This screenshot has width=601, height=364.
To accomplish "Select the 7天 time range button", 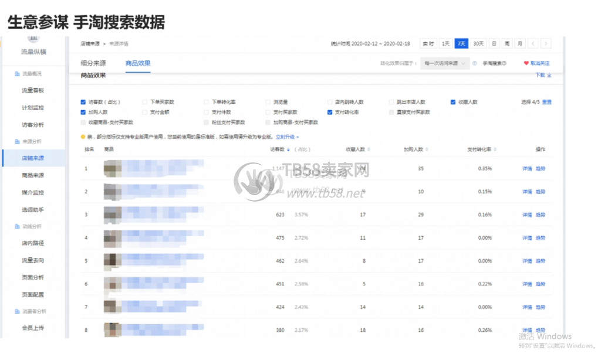I will (461, 43).
